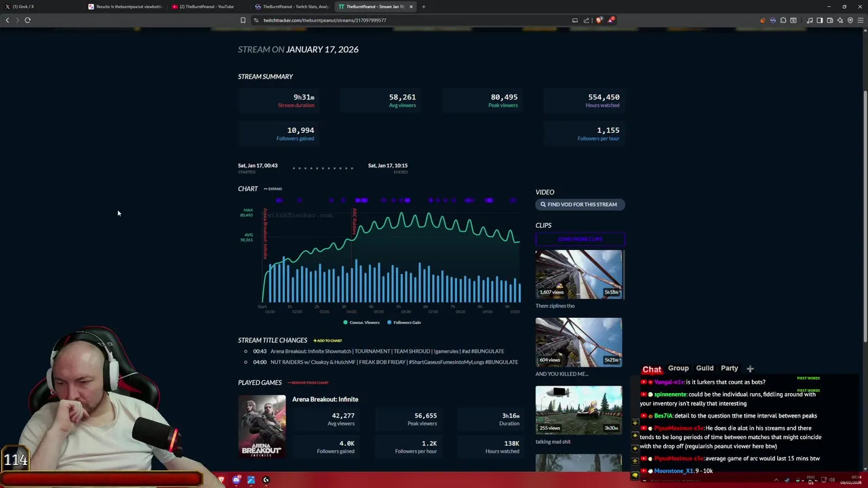
Task: Open Discord from the taskbar
Action: (236, 480)
